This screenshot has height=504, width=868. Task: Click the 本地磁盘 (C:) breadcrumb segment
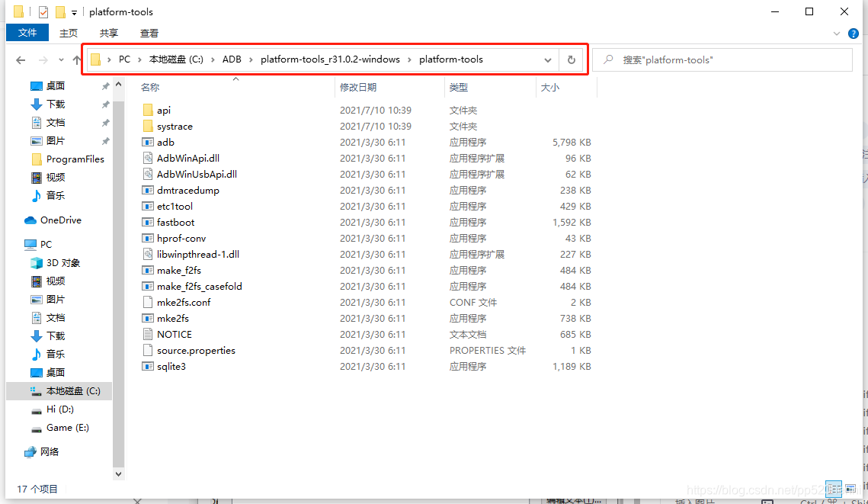[176, 59]
